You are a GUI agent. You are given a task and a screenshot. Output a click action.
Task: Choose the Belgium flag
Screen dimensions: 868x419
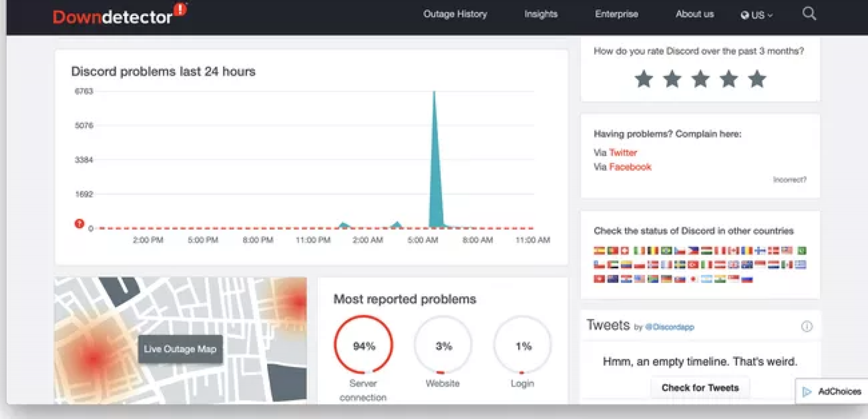(x=653, y=250)
